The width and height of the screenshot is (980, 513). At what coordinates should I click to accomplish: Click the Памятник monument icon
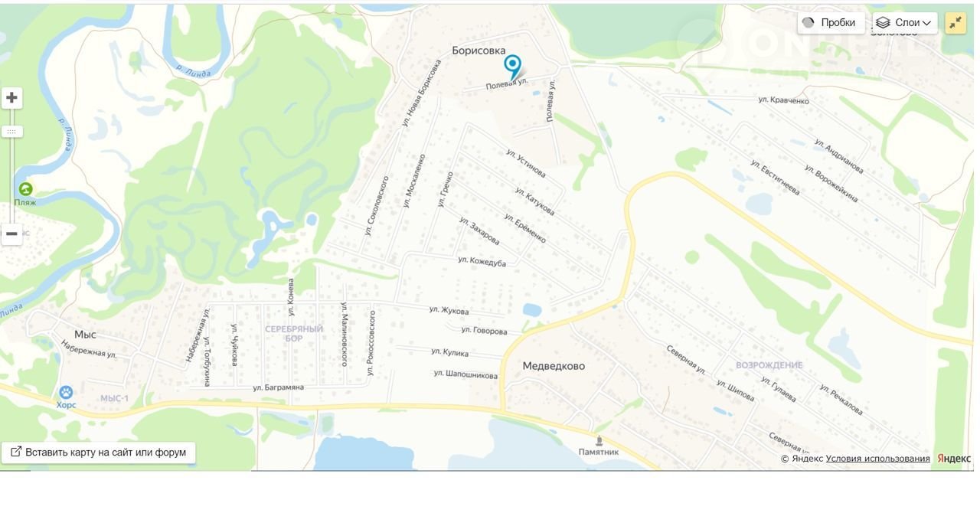coord(599,440)
